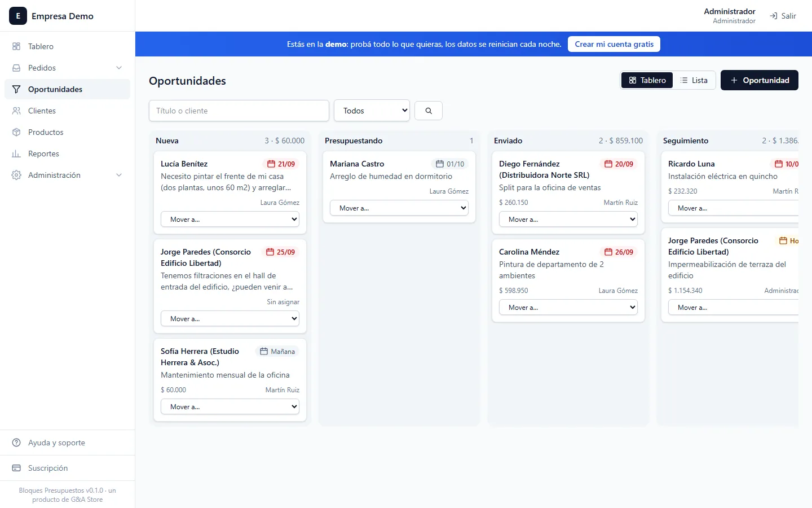Switch to Lista view

694,80
